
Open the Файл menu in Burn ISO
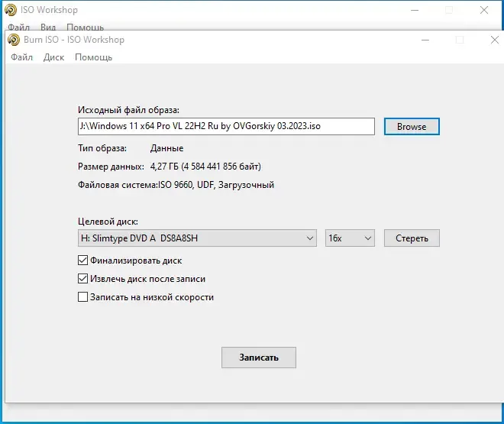[x=21, y=57]
